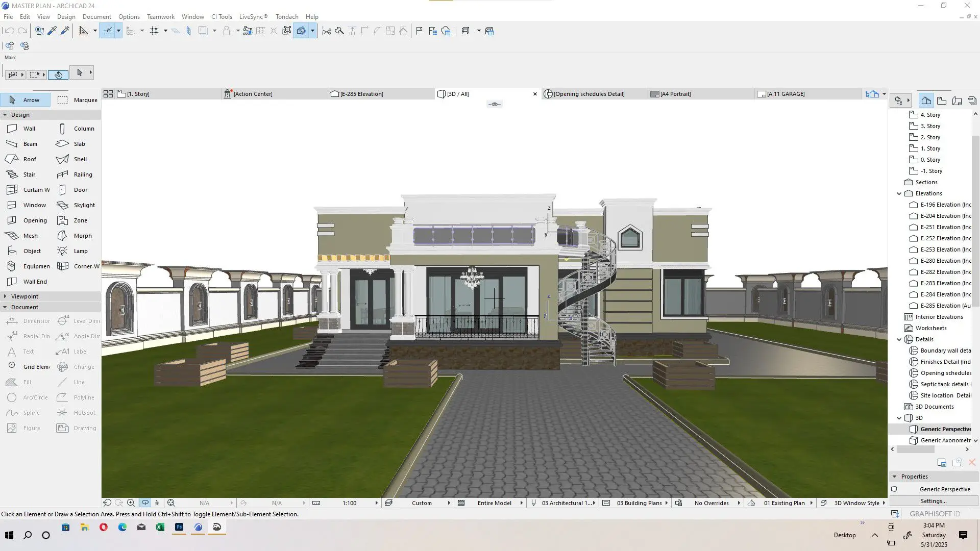This screenshot has height=551, width=980.
Task: Open Photoshop from the taskbar
Action: pos(179,528)
